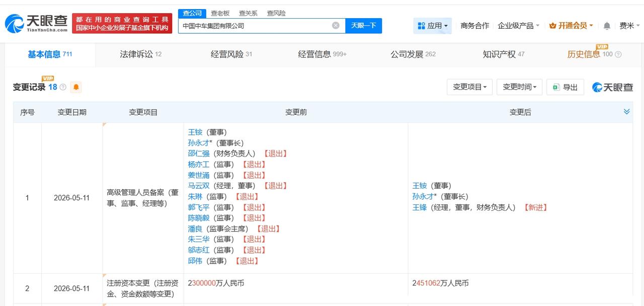Click the 变更后 column header
Viewport: 644px width, 306px height.
[520, 112]
